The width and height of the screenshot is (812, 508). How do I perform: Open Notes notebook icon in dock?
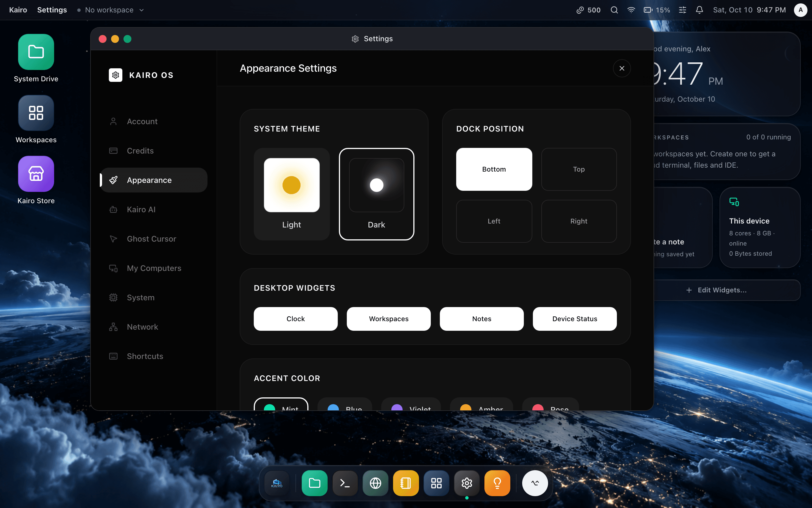(x=406, y=483)
